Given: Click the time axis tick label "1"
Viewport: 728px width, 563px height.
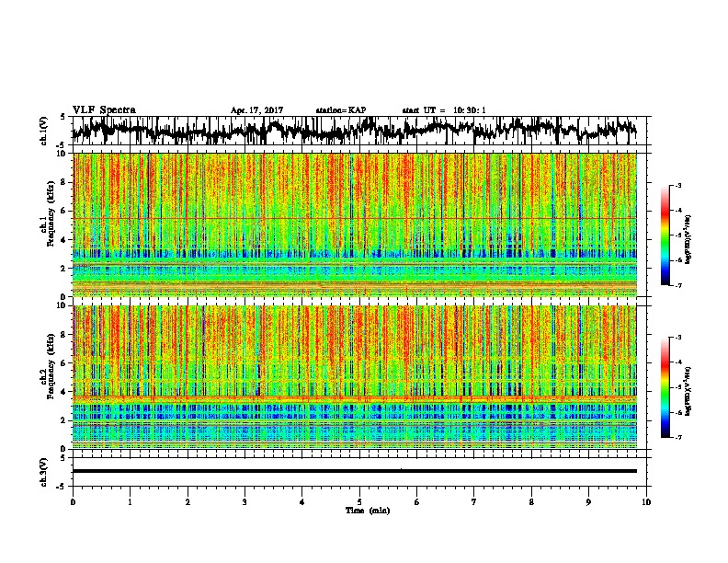Looking at the screenshot, I should pyautogui.click(x=130, y=502).
